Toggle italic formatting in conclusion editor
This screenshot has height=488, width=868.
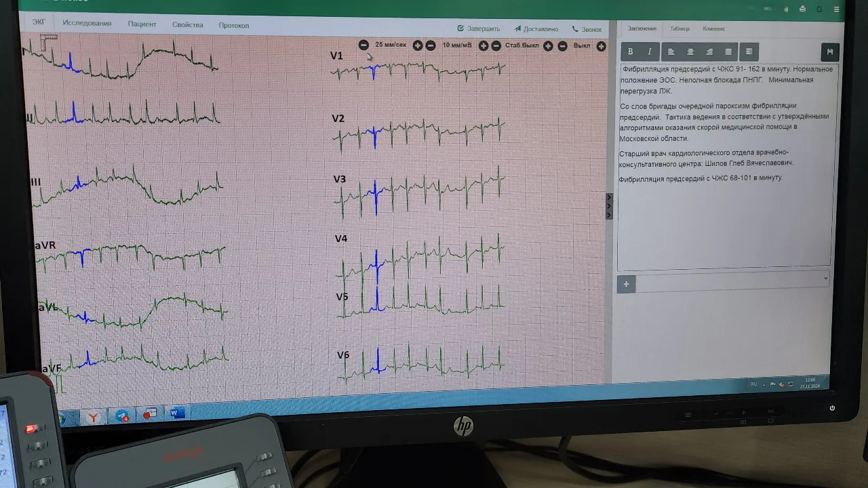(x=650, y=52)
